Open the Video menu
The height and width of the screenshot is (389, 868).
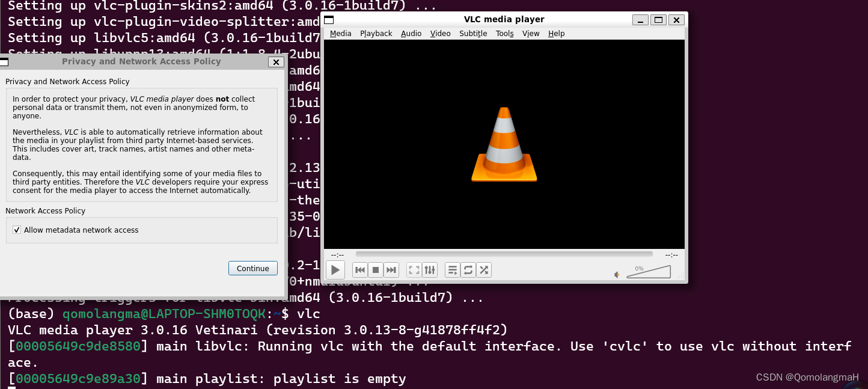(x=441, y=34)
